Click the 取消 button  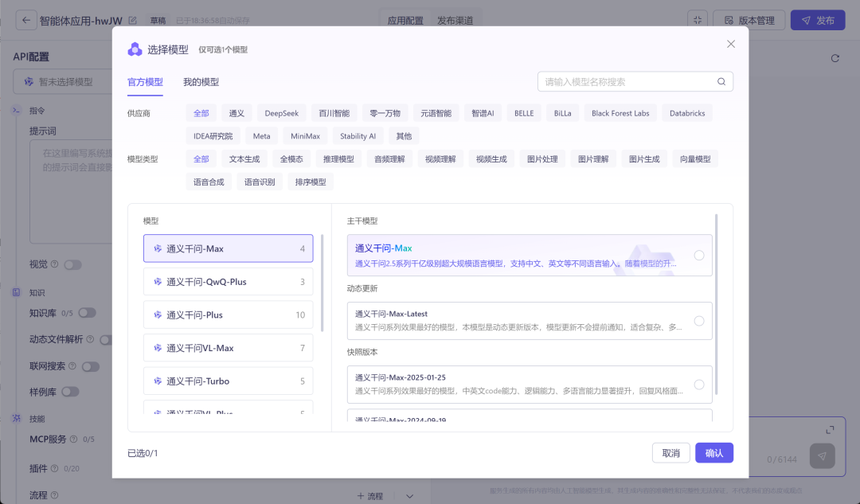click(670, 453)
